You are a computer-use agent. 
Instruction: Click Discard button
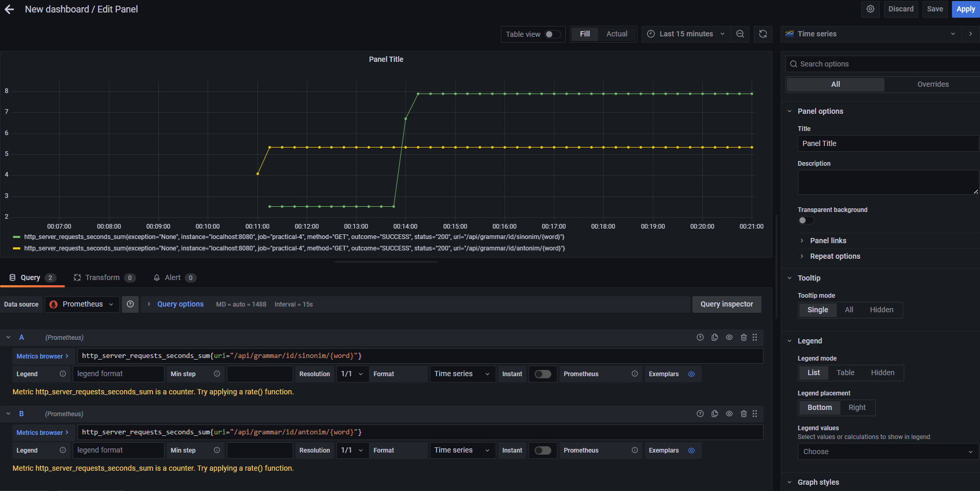tap(901, 9)
